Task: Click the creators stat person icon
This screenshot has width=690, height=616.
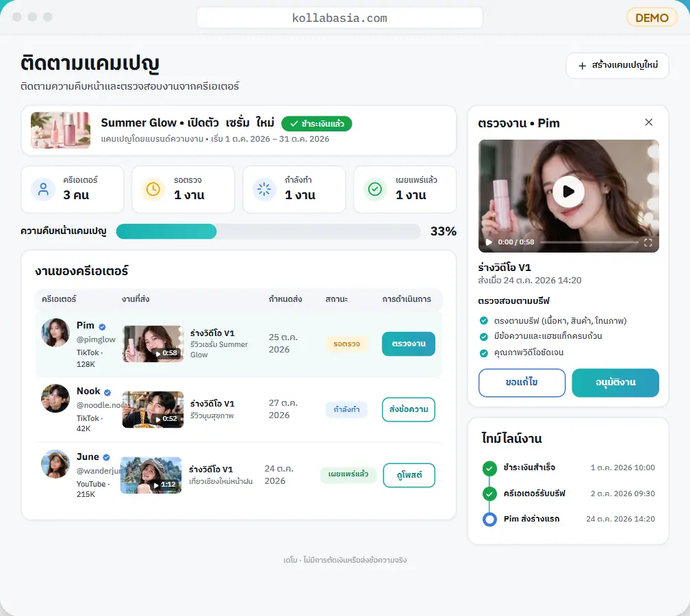Action: tap(43, 189)
